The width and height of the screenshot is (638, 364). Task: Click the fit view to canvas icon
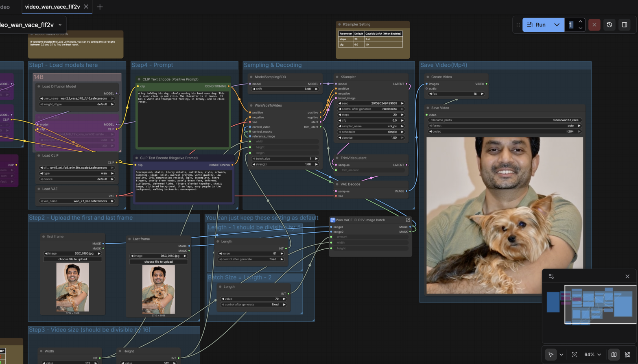point(575,355)
